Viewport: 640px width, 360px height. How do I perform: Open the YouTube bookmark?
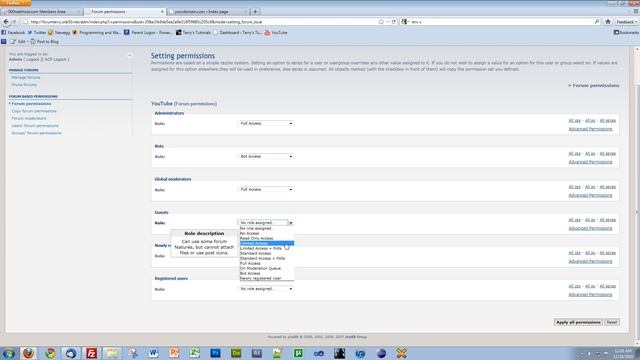pyautogui.click(x=276, y=32)
